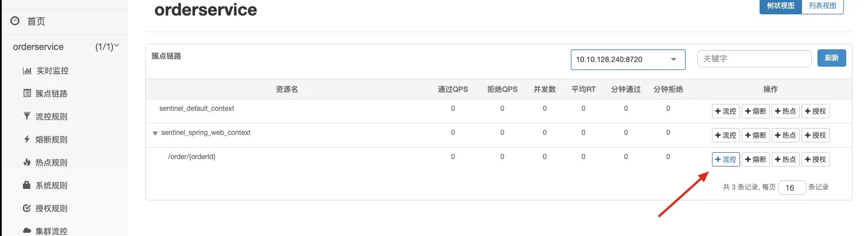Open the machine IP 10.10.128.240:8720 dropdown

[628, 59]
